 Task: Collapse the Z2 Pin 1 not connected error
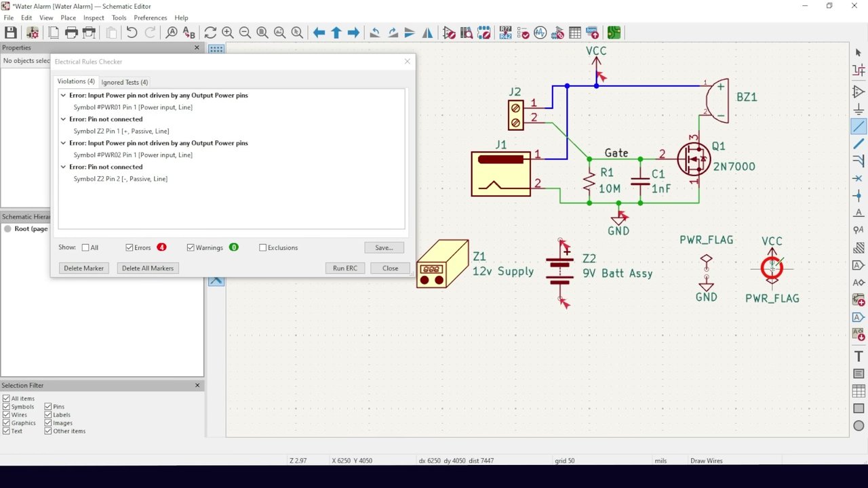[x=63, y=119]
